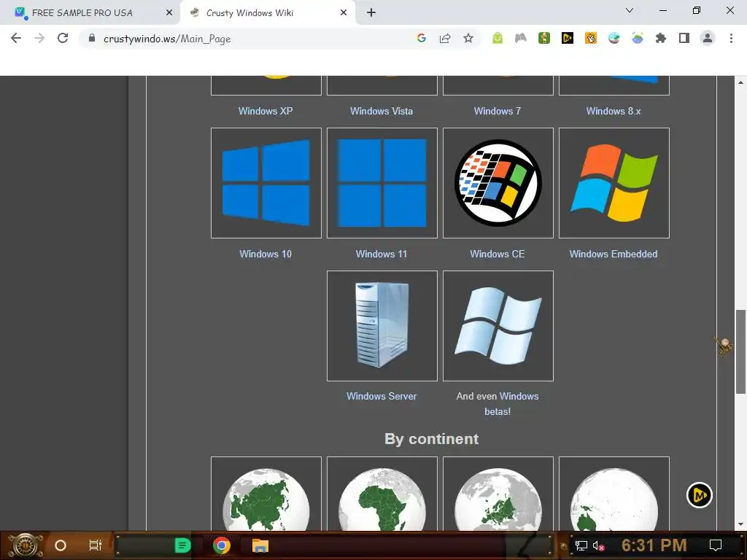Open the globe extension icon

point(614,38)
